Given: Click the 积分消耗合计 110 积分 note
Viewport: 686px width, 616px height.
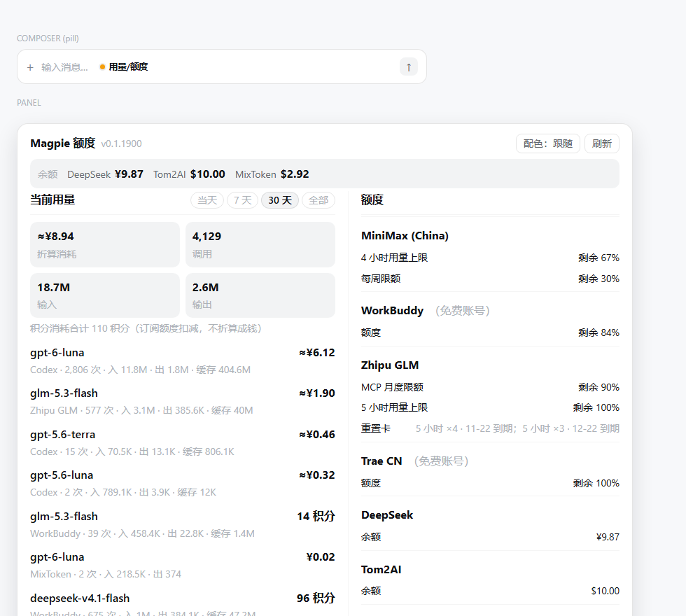Looking at the screenshot, I should click(x=146, y=328).
